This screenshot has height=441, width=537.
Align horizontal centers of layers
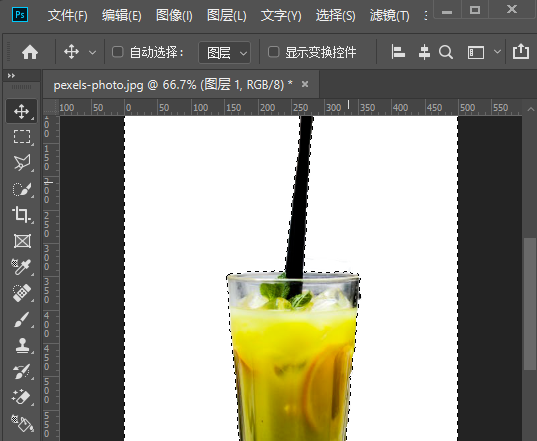(x=424, y=52)
